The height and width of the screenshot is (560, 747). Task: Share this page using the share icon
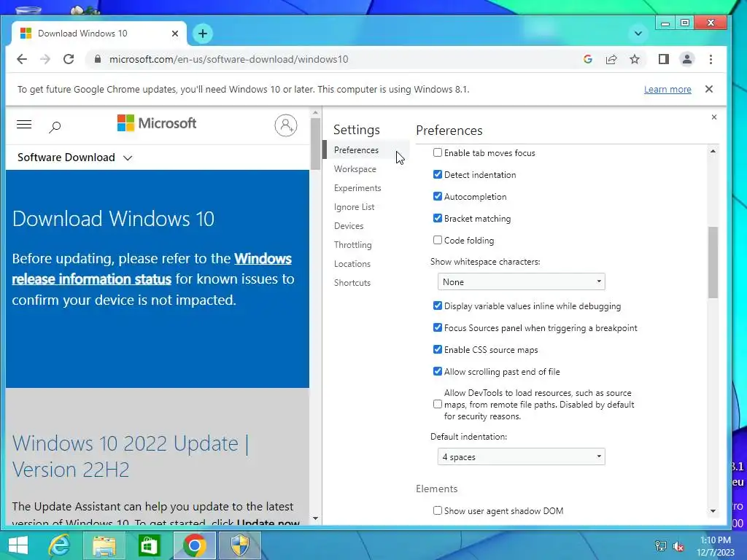611,59
